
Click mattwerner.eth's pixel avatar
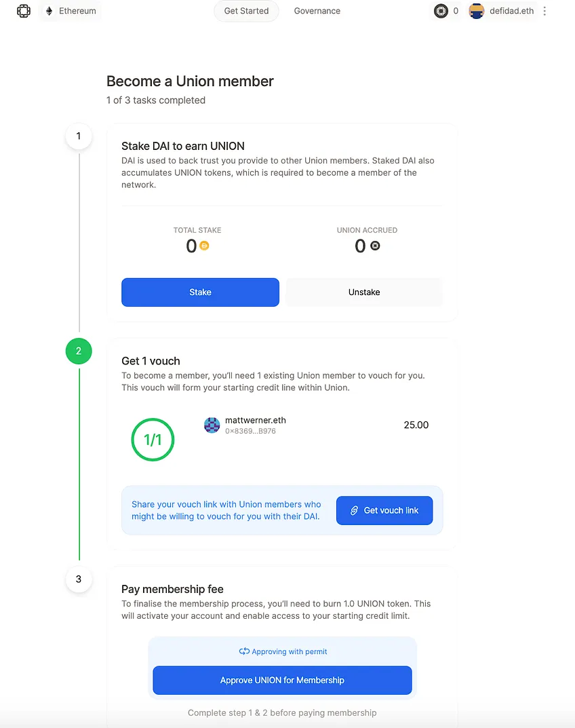pyautogui.click(x=212, y=425)
